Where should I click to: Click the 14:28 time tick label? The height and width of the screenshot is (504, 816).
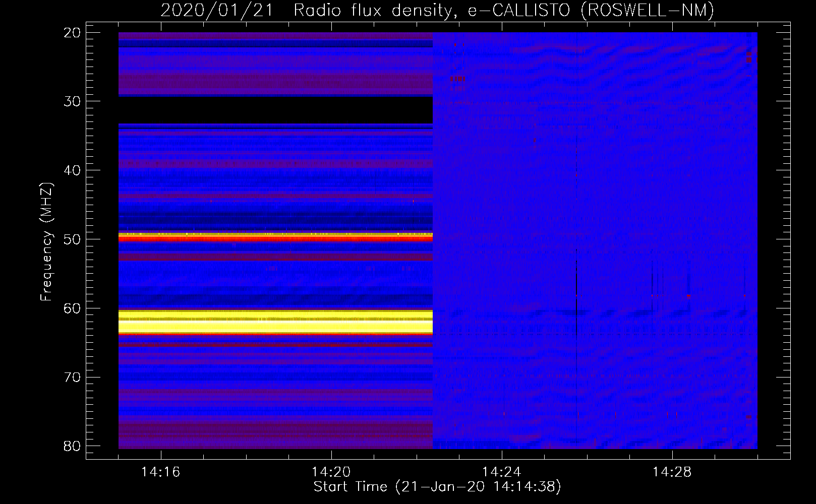coord(672,472)
